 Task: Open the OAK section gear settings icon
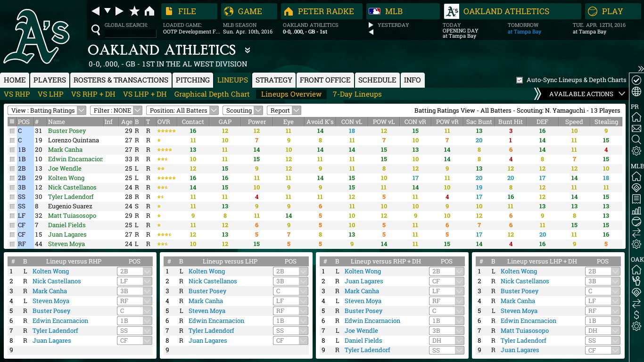(x=636, y=326)
